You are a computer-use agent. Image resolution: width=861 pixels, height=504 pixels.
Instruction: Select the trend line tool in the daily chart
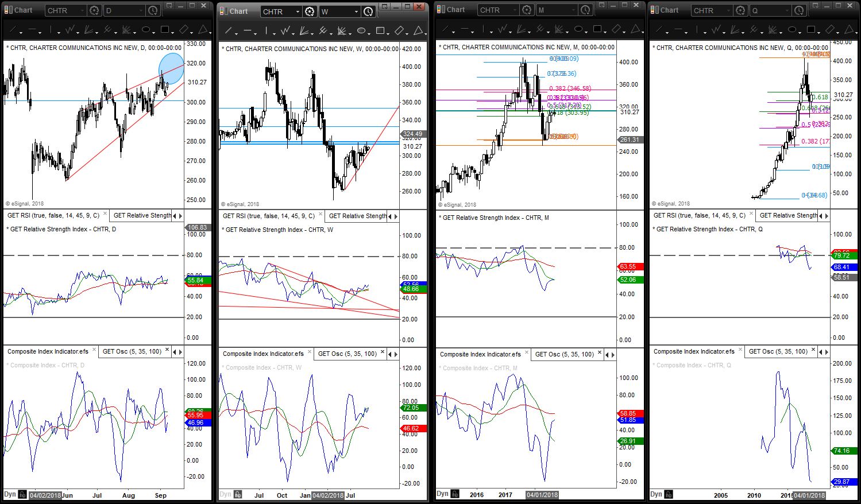(x=13, y=30)
